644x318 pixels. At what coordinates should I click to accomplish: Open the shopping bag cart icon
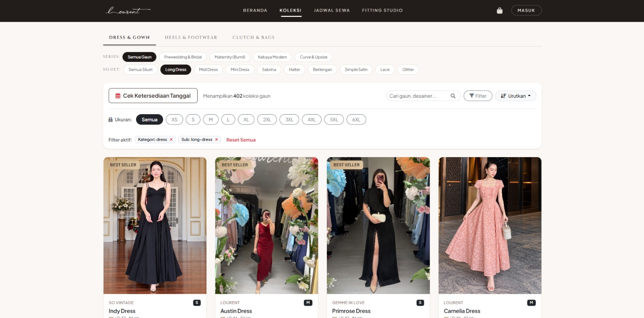(x=500, y=10)
